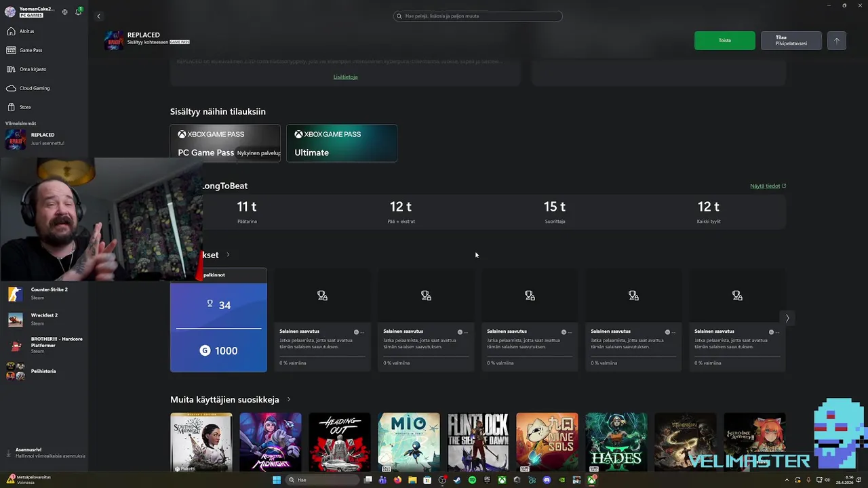868x488 pixels.
Task: Open the YeomanCake2 profile avatar
Action: tap(10, 12)
